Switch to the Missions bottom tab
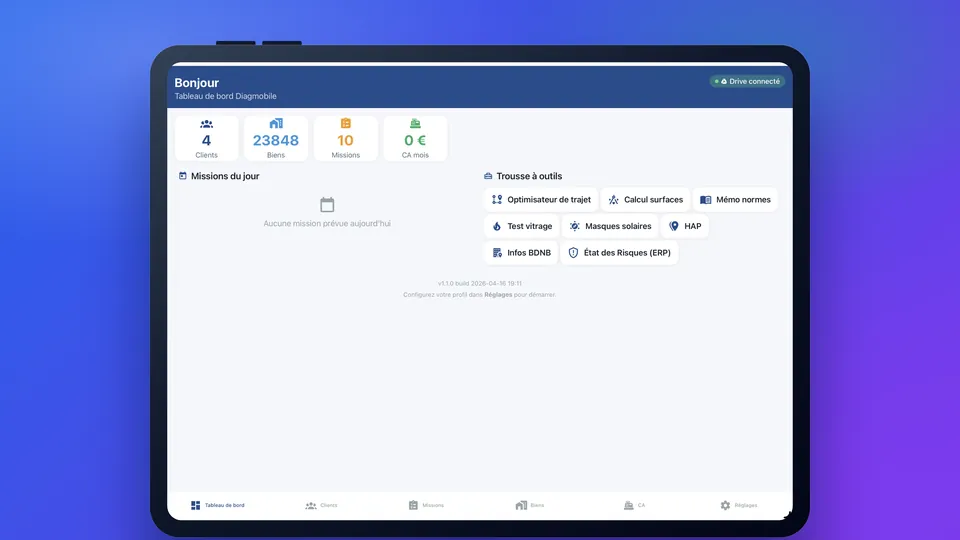 (426, 505)
